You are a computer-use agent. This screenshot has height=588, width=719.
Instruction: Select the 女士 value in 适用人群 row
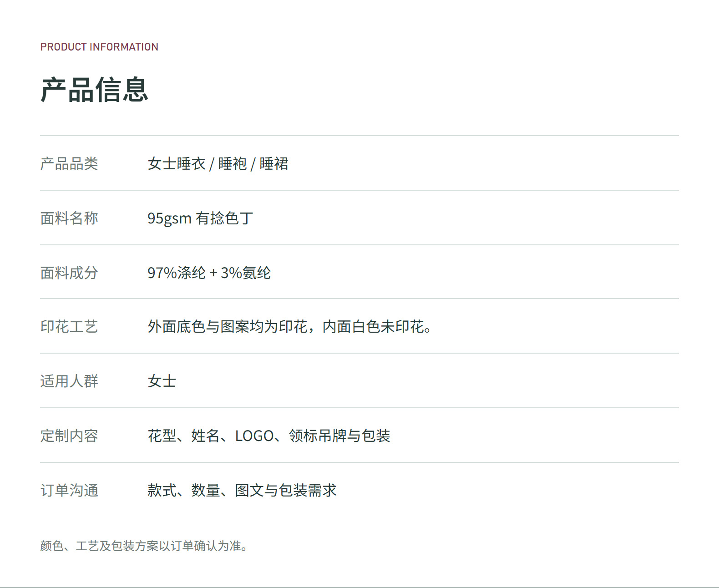point(162,381)
